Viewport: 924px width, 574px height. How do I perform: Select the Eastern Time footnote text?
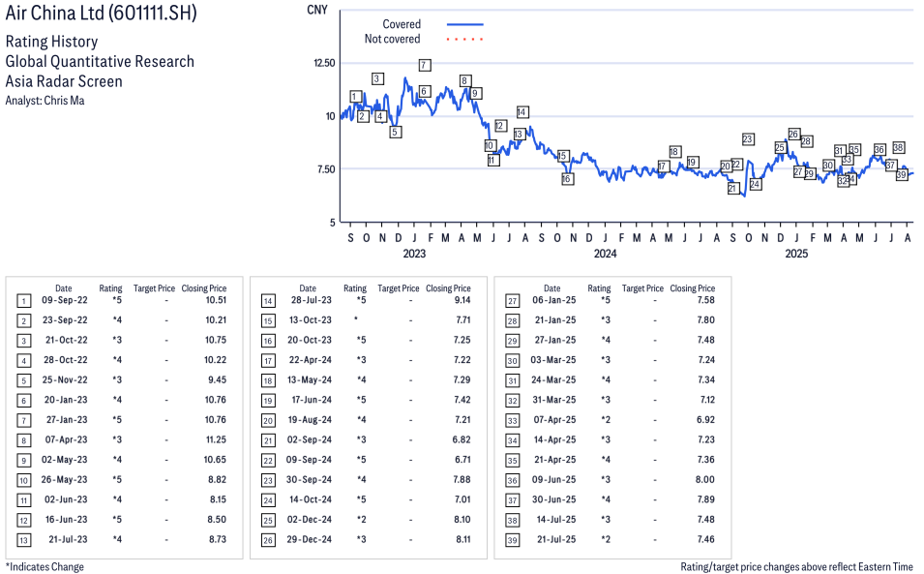click(x=796, y=567)
